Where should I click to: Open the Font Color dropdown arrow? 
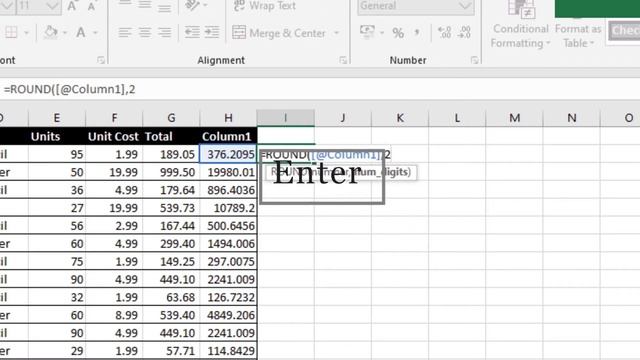(x=95, y=33)
